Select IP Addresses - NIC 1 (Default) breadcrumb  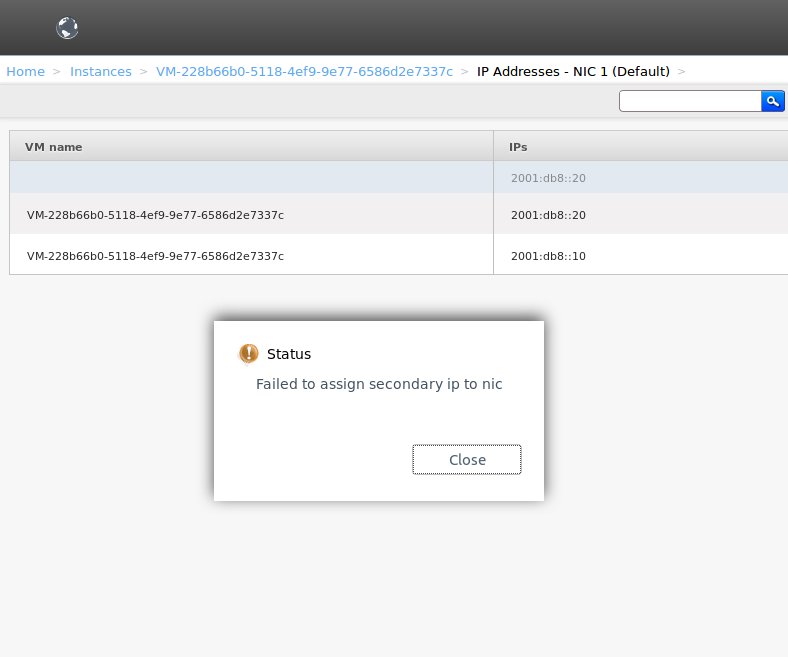pos(573,71)
